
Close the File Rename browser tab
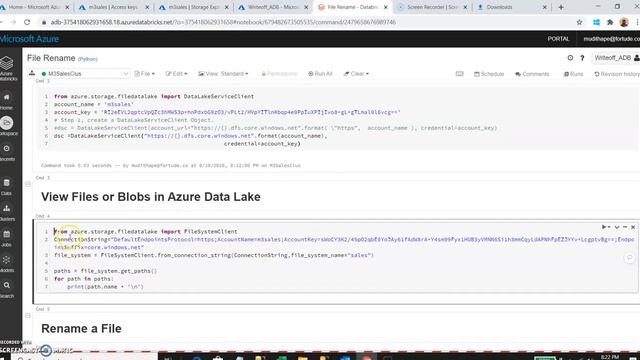386,7
